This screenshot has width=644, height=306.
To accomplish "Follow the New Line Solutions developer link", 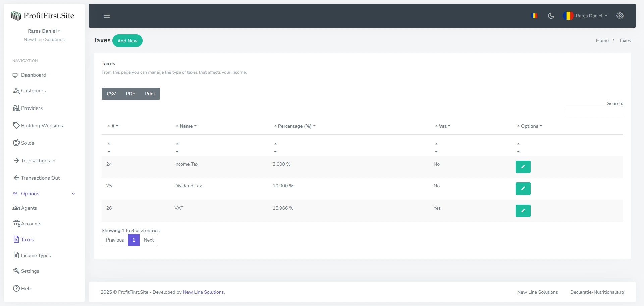I will point(203,292).
